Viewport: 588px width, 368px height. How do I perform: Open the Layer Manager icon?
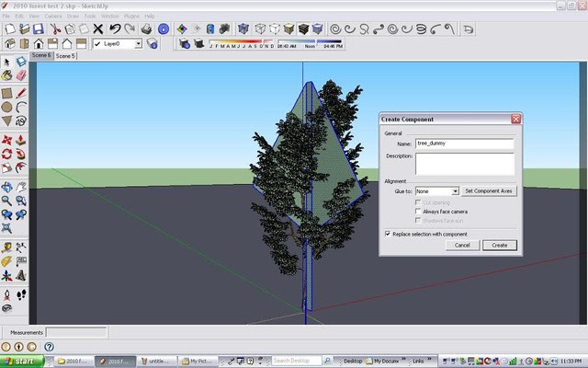152,43
